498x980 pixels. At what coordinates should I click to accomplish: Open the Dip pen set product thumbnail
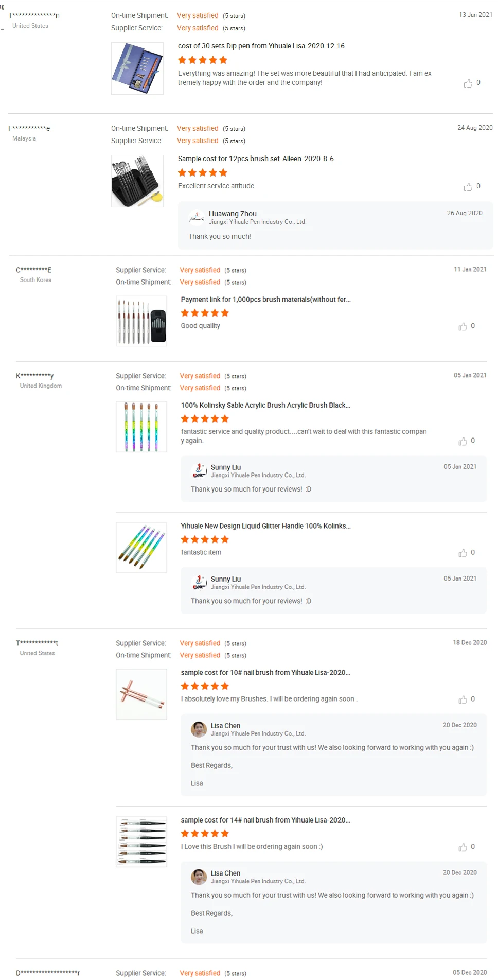[137, 68]
